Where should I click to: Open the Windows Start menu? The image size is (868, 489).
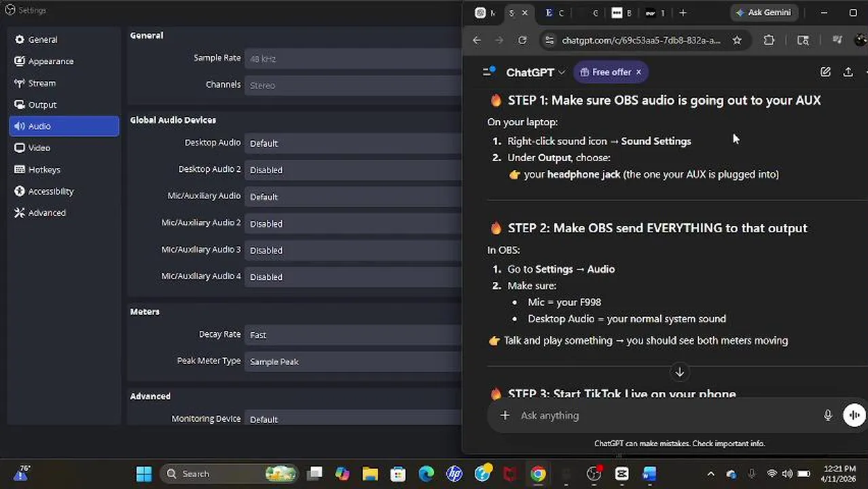click(144, 473)
